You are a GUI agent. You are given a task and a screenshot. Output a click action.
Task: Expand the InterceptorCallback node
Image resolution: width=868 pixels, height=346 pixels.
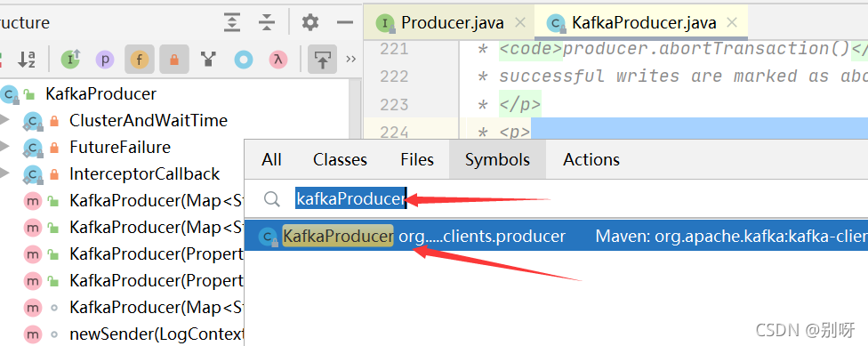coord(4,173)
